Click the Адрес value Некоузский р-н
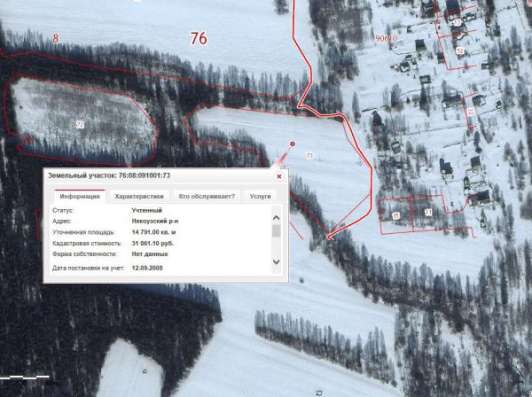This screenshot has width=532, height=397. point(155,221)
